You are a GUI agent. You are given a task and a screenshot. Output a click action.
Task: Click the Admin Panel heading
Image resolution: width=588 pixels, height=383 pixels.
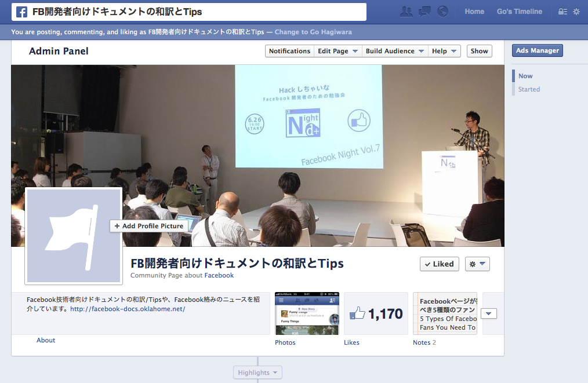point(59,51)
